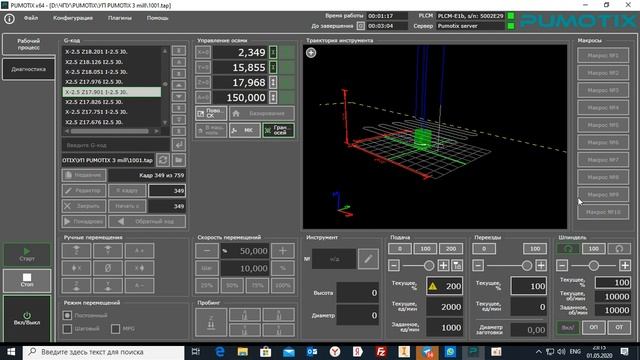
Task: Click the Пов. СК coordinate rotation button
Action: click(211, 113)
